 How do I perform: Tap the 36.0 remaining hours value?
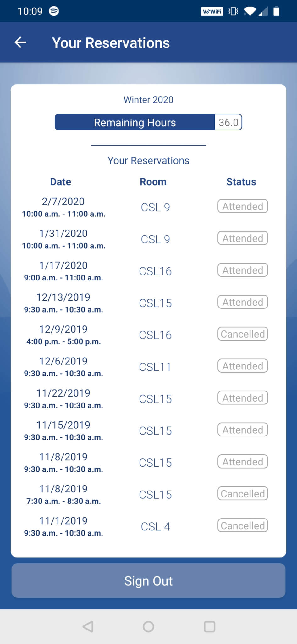point(228,122)
